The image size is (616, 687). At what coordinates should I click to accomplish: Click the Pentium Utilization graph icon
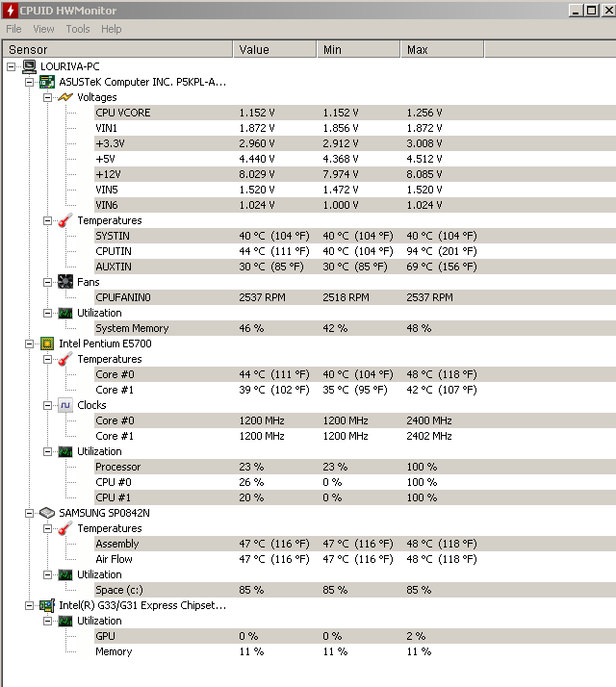(x=65, y=451)
